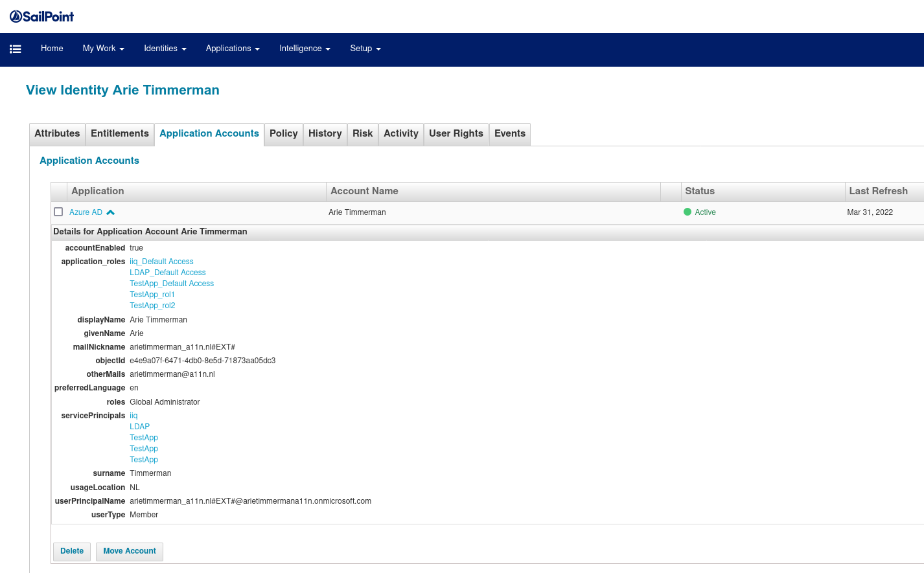The image size is (924, 573).
Task: Click the Delete button
Action: tap(72, 551)
